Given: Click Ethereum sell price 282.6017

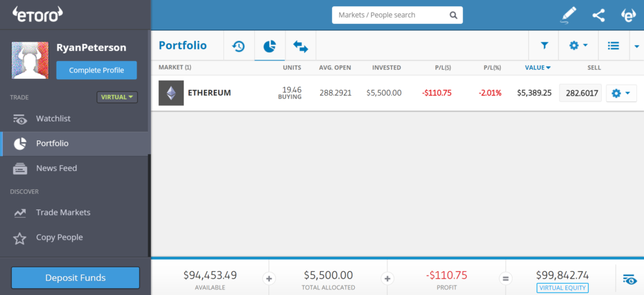Looking at the screenshot, I should point(580,93).
